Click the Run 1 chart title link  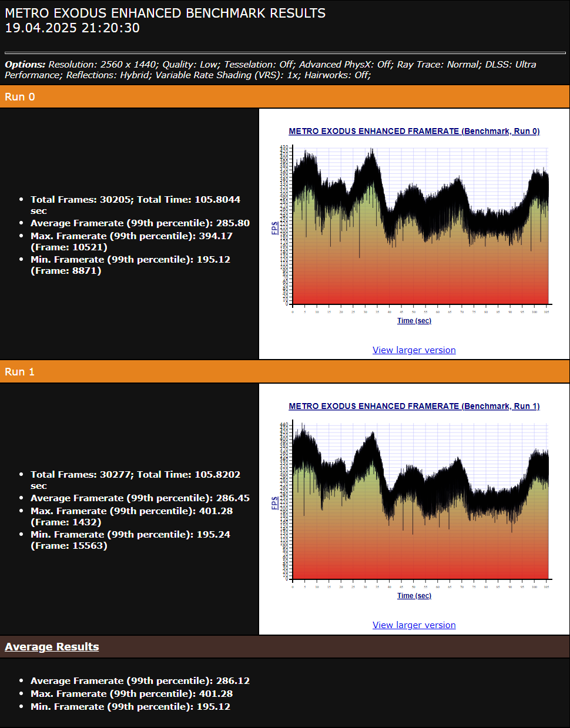(x=414, y=406)
